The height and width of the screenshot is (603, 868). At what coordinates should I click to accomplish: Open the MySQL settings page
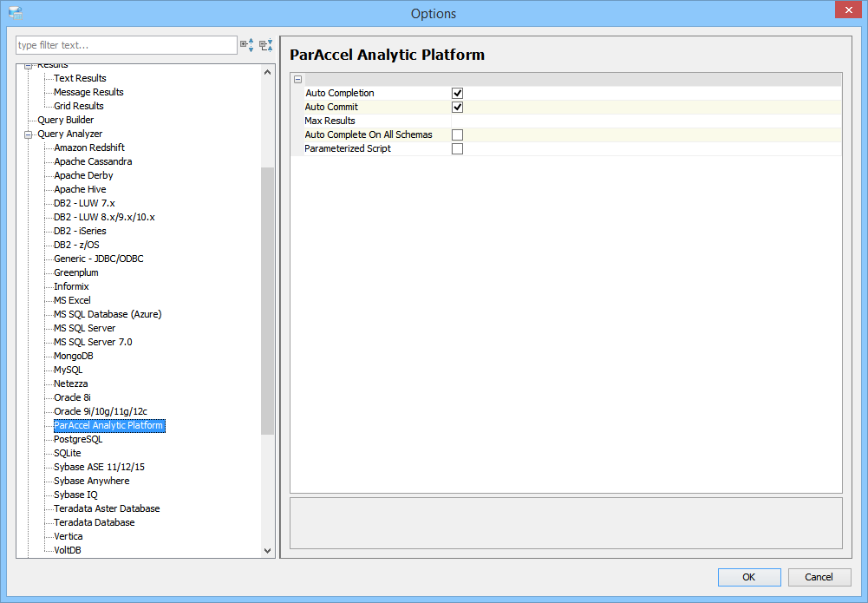[x=68, y=370]
